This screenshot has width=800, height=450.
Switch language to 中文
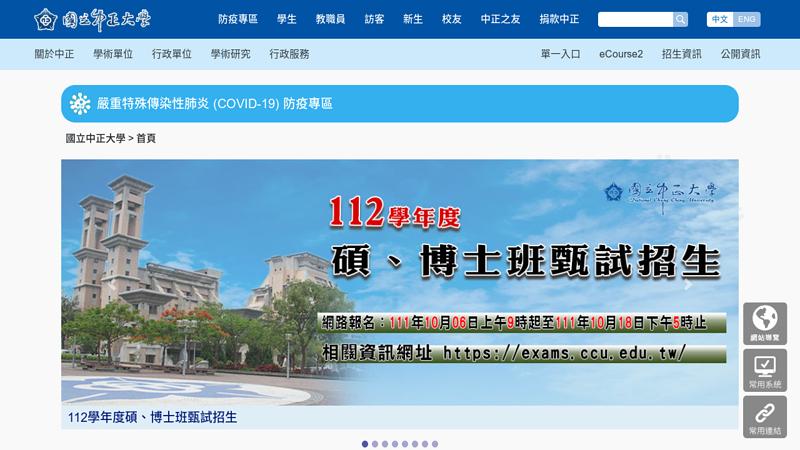(x=719, y=19)
